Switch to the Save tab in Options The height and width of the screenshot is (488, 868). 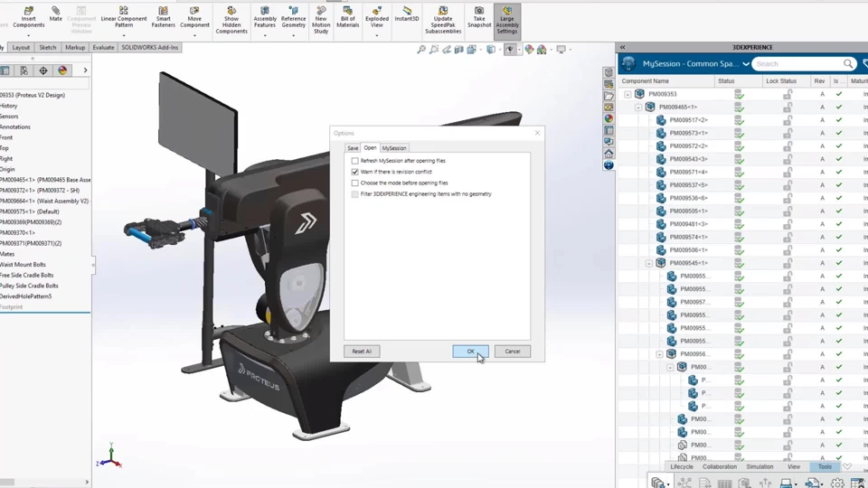click(x=353, y=148)
